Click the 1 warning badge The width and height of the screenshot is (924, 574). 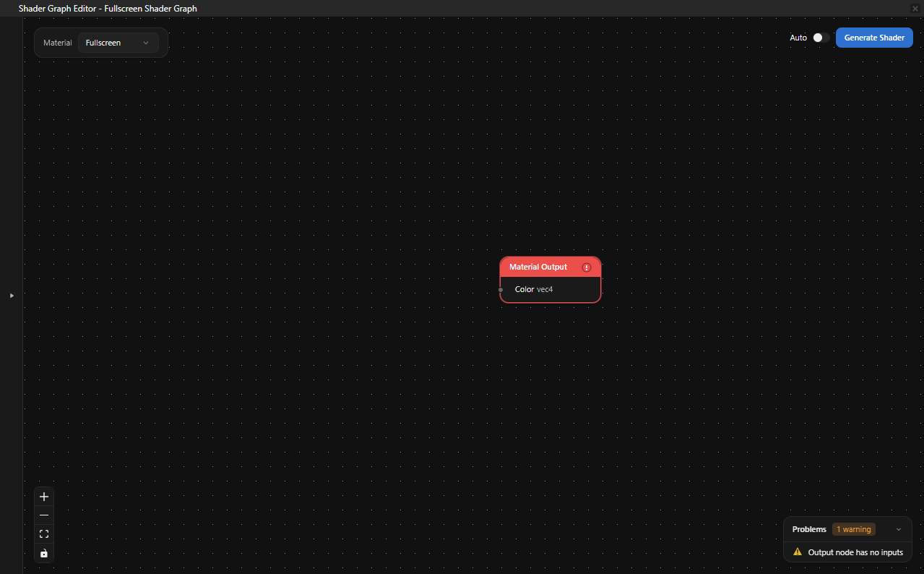click(854, 529)
